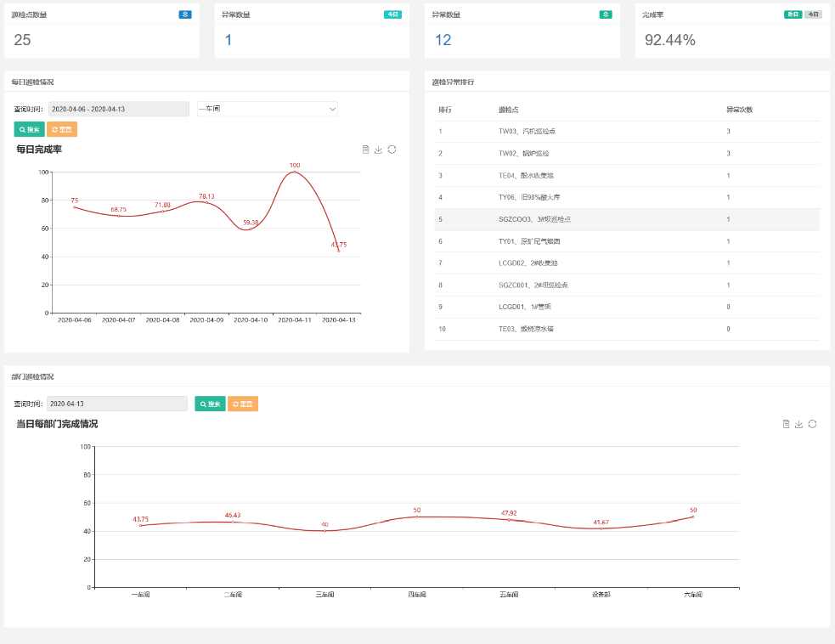Click 重置 button in 每日巡检情况 panel
The image size is (835, 644).
(x=62, y=129)
